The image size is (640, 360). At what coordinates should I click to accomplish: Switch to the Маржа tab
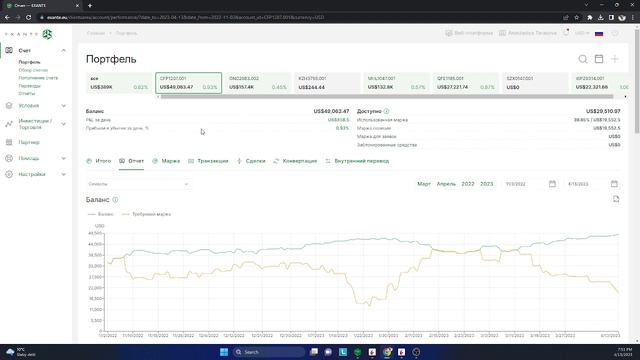coord(166,161)
